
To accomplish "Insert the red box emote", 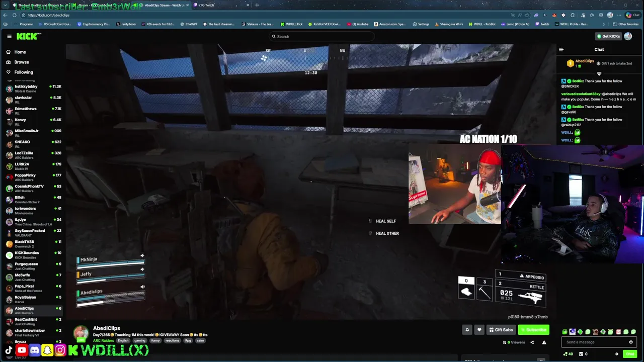I will coord(618,332).
